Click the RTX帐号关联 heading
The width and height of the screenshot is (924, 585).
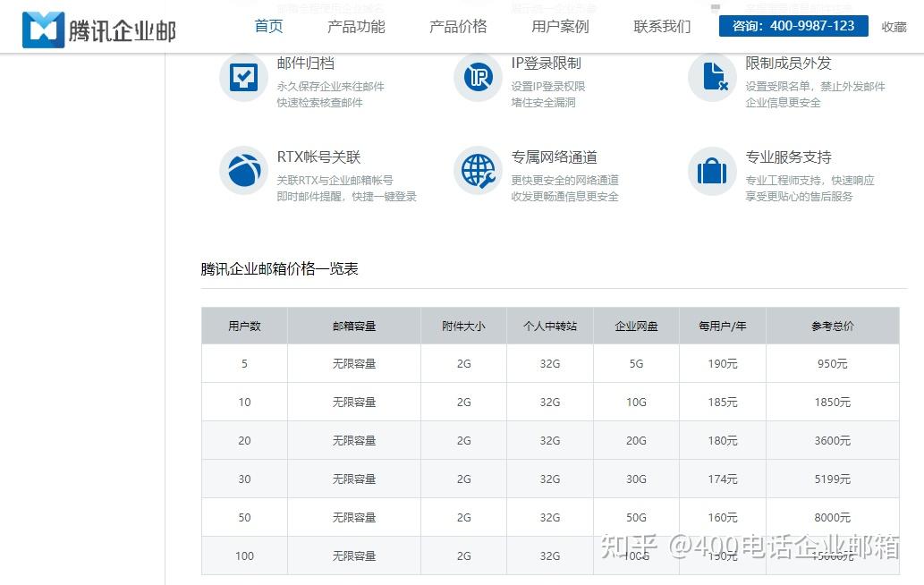pyautogui.click(x=318, y=157)
